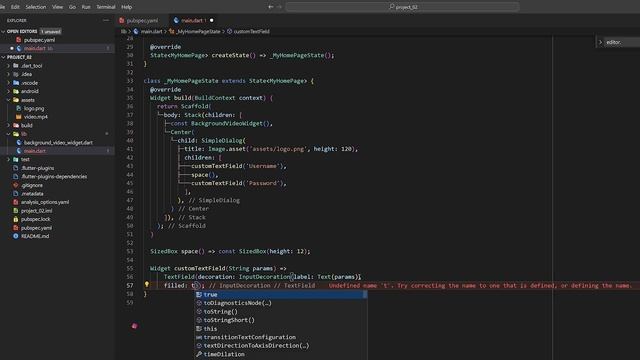The image size is (640, 360).
Task: Open the Run menu
Action: pyautogui.click(x=86, y=7)
